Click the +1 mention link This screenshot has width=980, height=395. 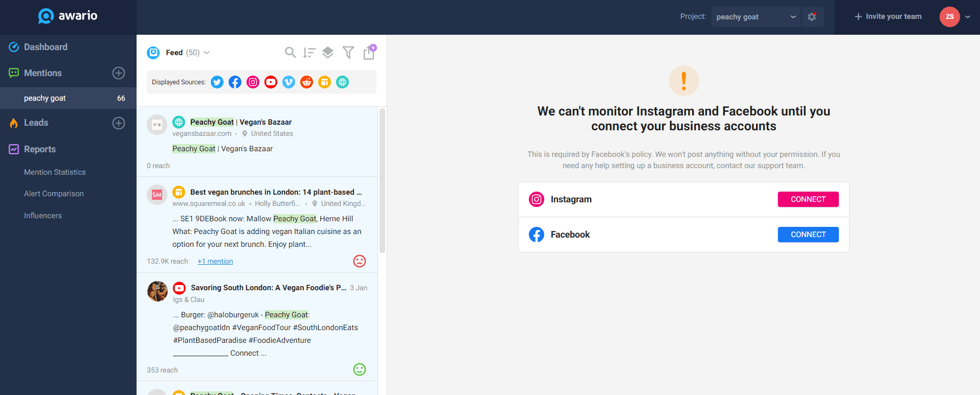(215, 261)
